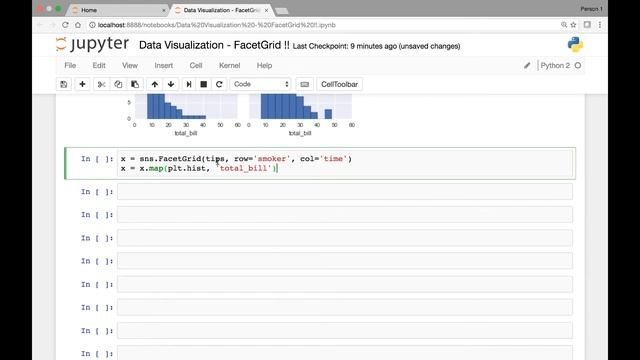The image size is (640, 360).
Task: Open a new browser tab
Action: point(282,10)
